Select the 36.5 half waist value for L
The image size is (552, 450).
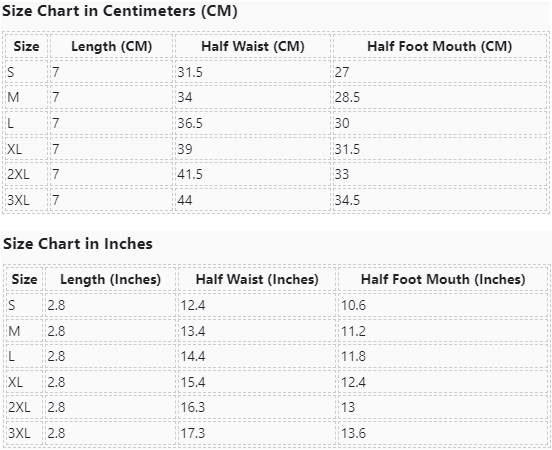[x=253, y=123]
